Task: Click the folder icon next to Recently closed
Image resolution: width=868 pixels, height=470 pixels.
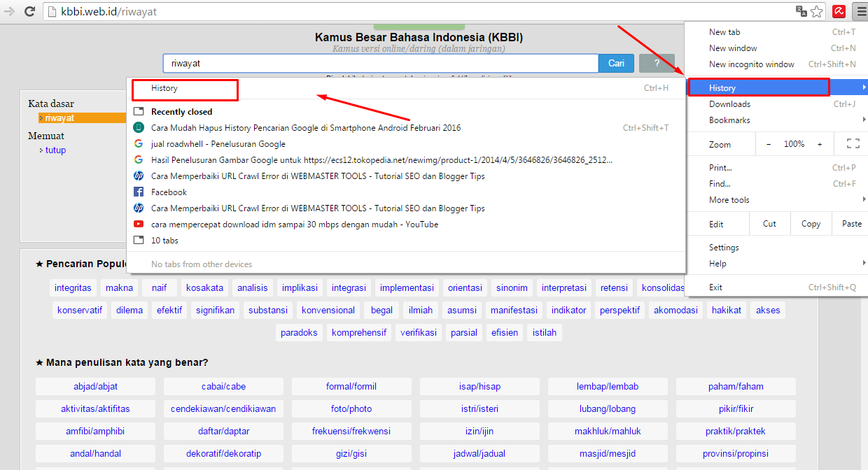Action: (x=138, y=111)
